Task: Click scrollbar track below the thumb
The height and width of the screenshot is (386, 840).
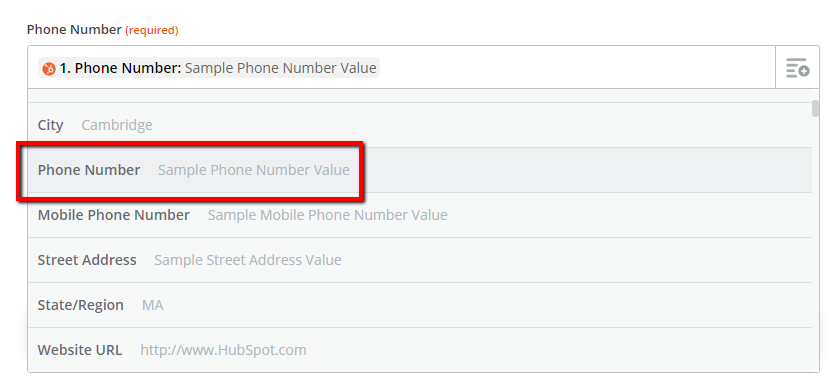Action: (815, 241)
